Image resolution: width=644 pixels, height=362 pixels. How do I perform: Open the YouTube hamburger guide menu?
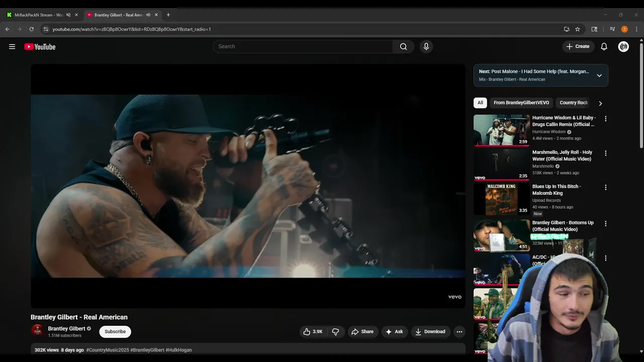(x=12, y=47)
